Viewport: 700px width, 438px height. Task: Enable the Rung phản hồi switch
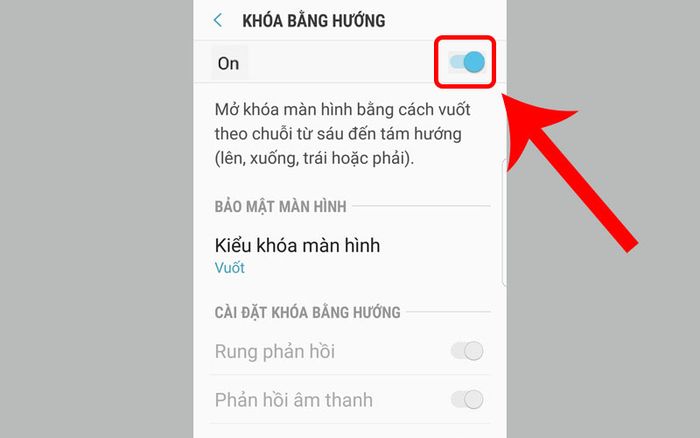tap(467, 351)
